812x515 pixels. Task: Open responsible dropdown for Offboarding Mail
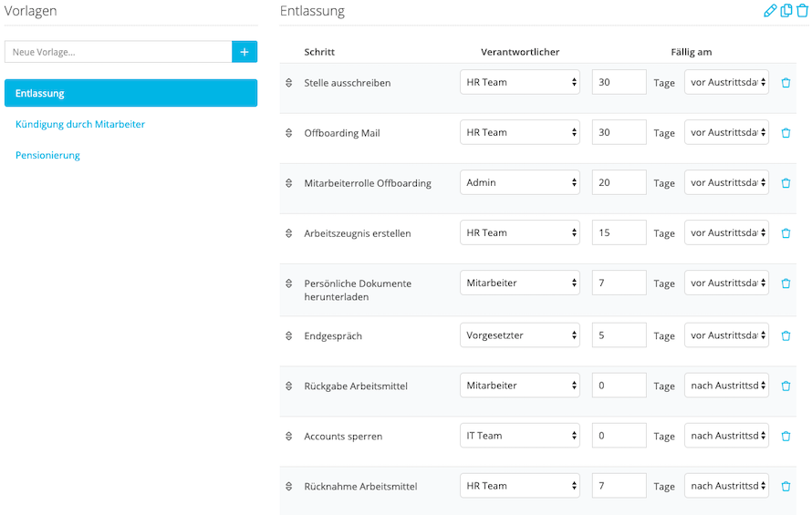(520, 132)
